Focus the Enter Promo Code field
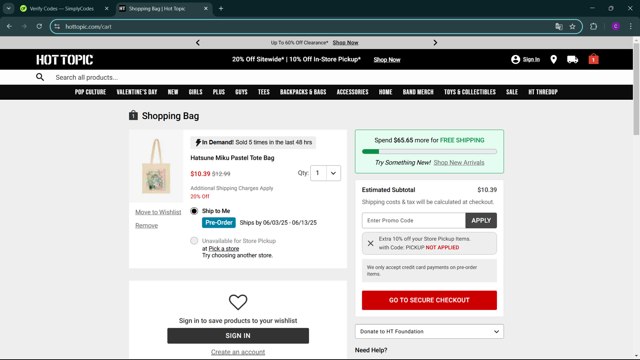640x360 pixels. pos(413,220)
